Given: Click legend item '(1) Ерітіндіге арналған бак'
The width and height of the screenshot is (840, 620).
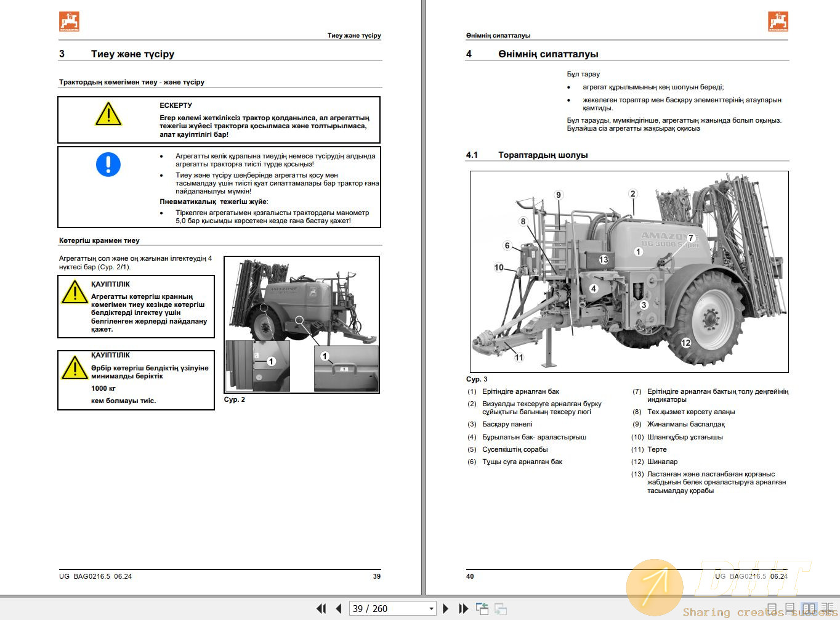Looking at the screenshot, I should click(514, 391).
